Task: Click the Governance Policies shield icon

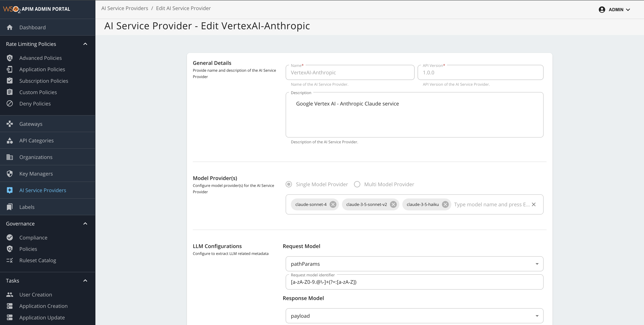Action: point(10,249)
